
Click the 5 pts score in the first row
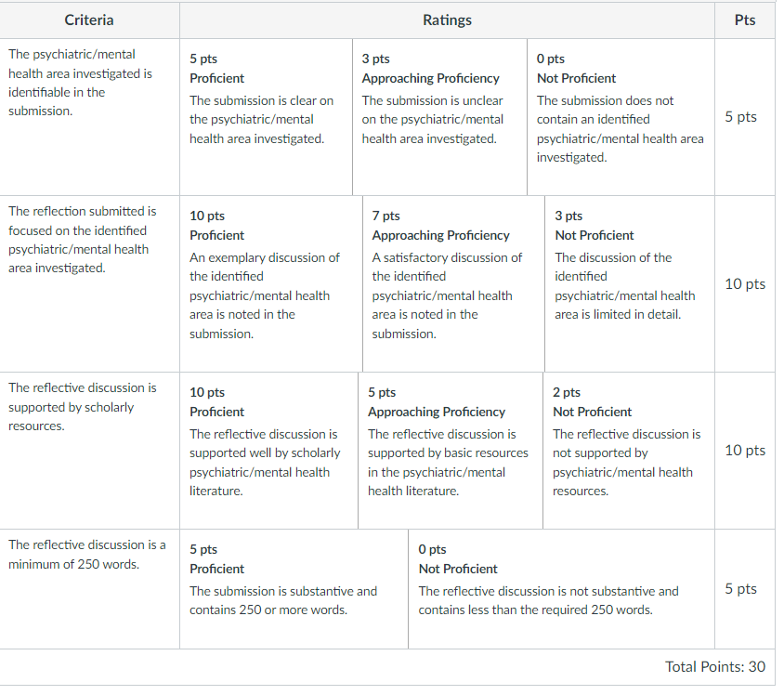(x=741, y=117)
